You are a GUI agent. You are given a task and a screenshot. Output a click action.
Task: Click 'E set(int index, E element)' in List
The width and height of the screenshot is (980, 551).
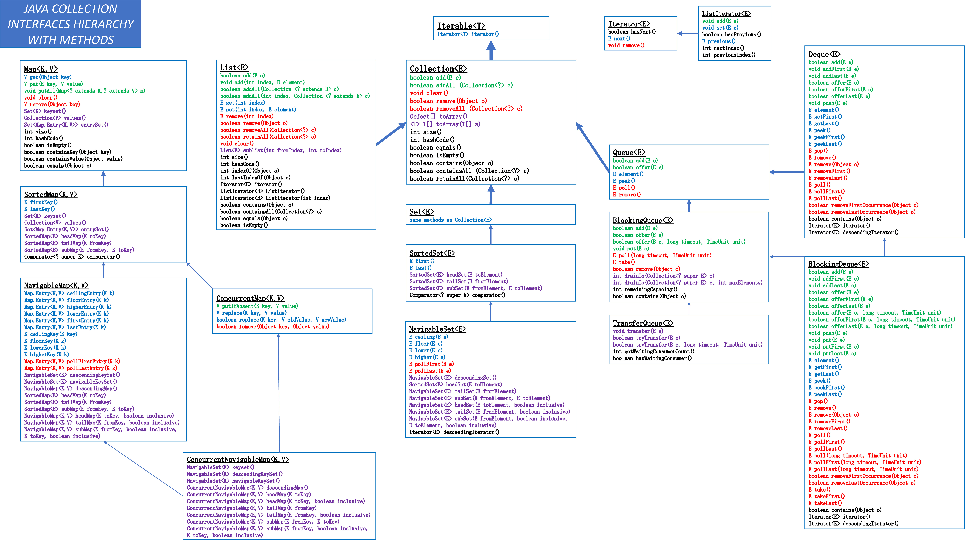pyautogui.click(x=258, y=110)
